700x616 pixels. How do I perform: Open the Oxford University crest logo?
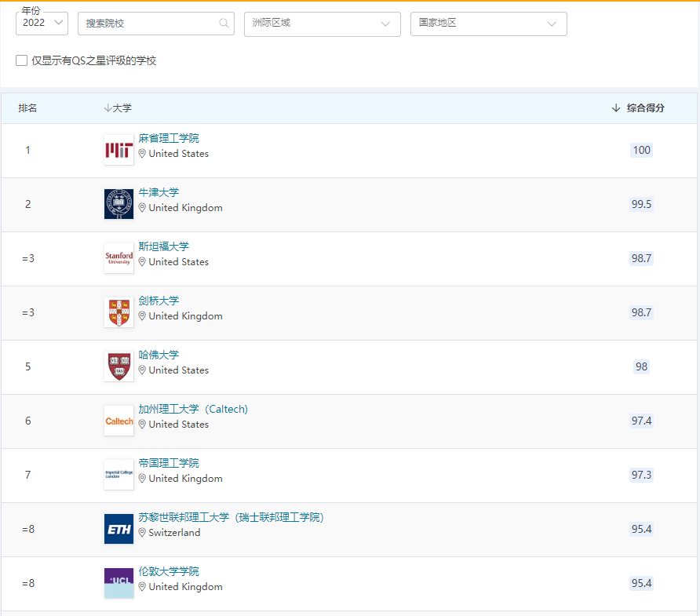click(118, 204)
